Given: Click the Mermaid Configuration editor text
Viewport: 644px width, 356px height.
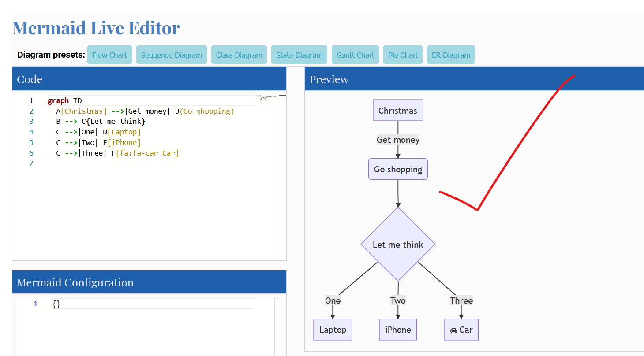Looking at the screenshot, I should [56, 304].
